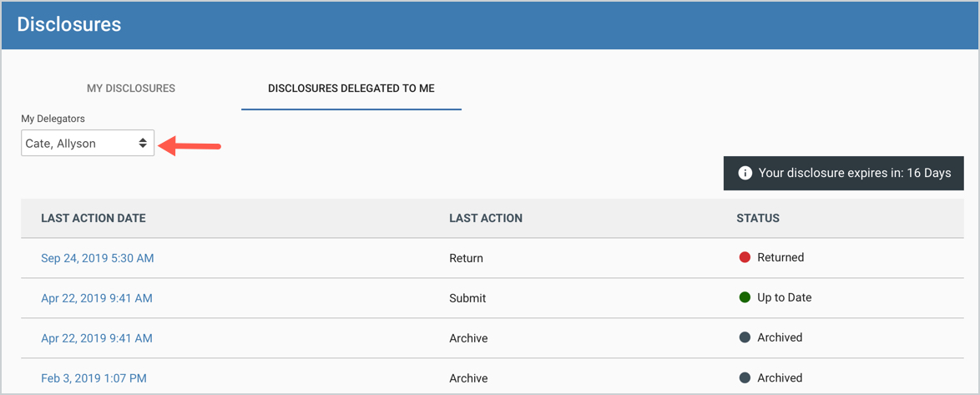
Task: Click the disclosure expires in 16 Days banner
Action: (844, 174)
